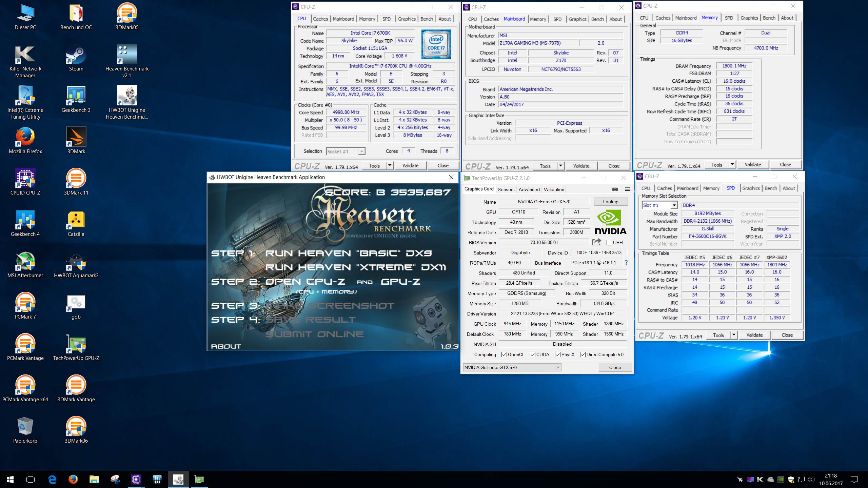Viewport: 868px width, 488px height.
Task: Open the Task View taskbar button
Action: tap(31, 479)
